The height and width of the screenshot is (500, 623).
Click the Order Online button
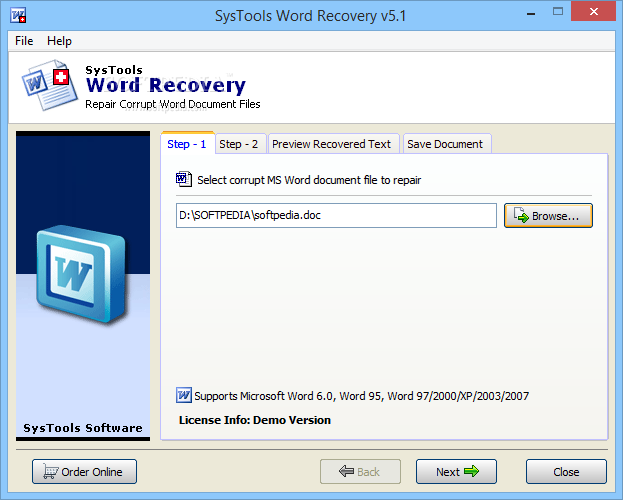coord(84,472)
